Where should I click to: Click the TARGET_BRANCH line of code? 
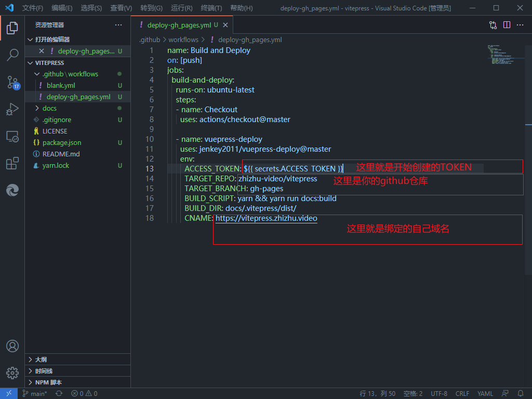pos(234,189)
